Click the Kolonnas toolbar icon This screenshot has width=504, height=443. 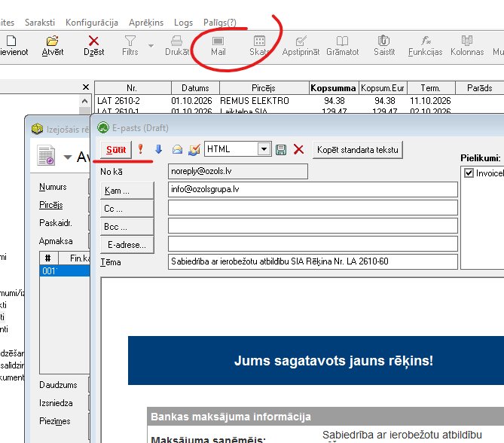click(x=467, y=41)
